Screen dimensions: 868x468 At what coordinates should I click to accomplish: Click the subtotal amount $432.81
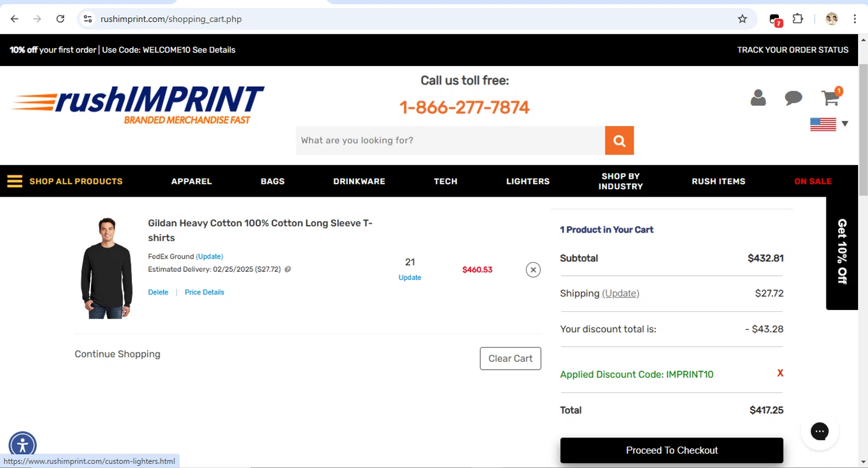point(766,258)
